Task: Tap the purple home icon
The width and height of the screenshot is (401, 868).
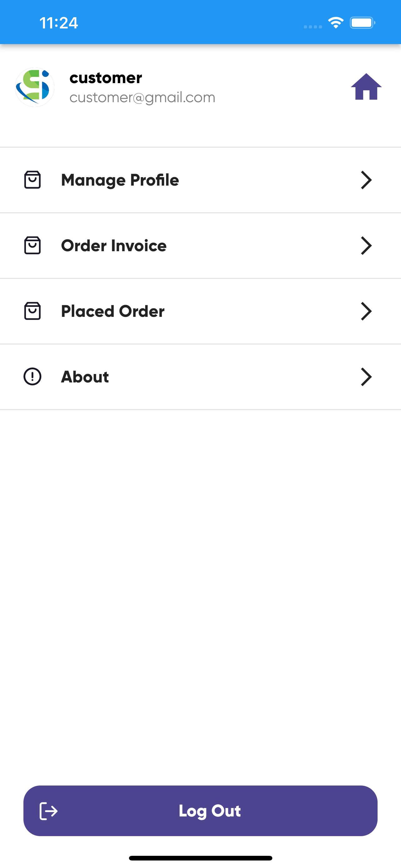Action: pyautogui.click(x=366, y=87)
